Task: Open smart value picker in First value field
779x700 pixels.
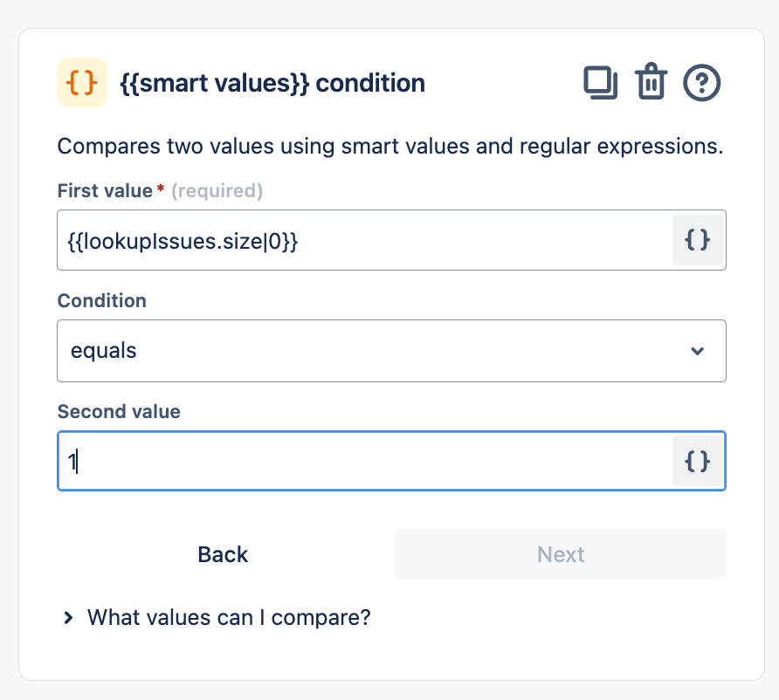Action: click(x=697, y=240)
